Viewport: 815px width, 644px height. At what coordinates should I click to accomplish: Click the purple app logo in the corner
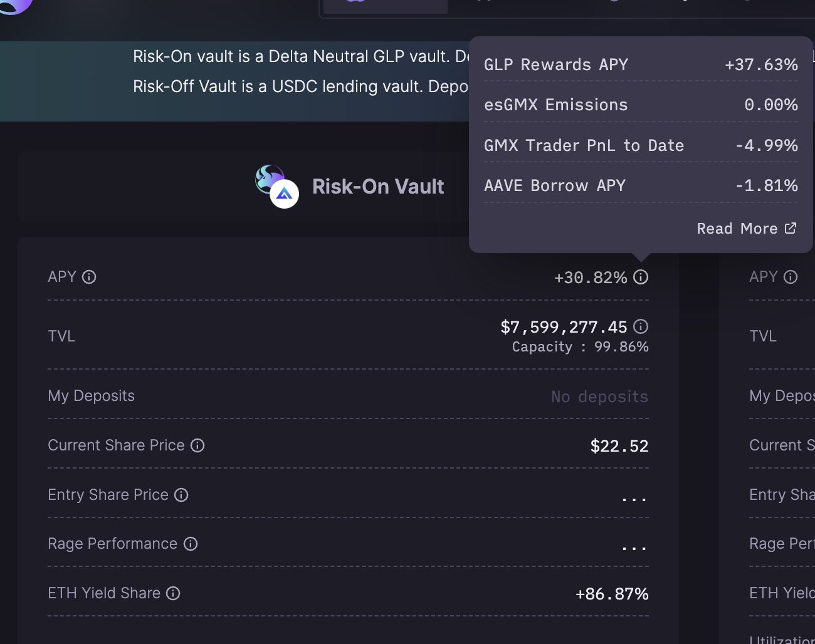[x=15, y=5]
